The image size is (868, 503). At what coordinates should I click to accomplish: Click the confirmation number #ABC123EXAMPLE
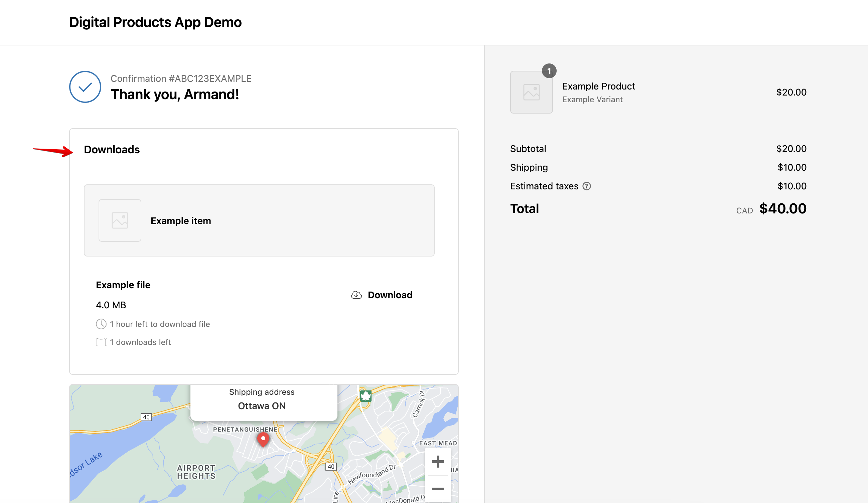[181, 78]
